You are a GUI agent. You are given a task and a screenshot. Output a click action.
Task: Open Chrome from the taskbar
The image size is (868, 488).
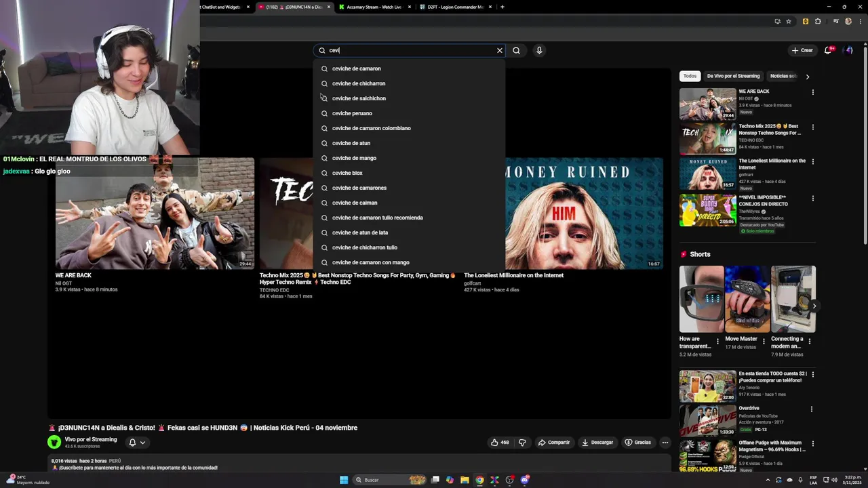click(479, 480)
